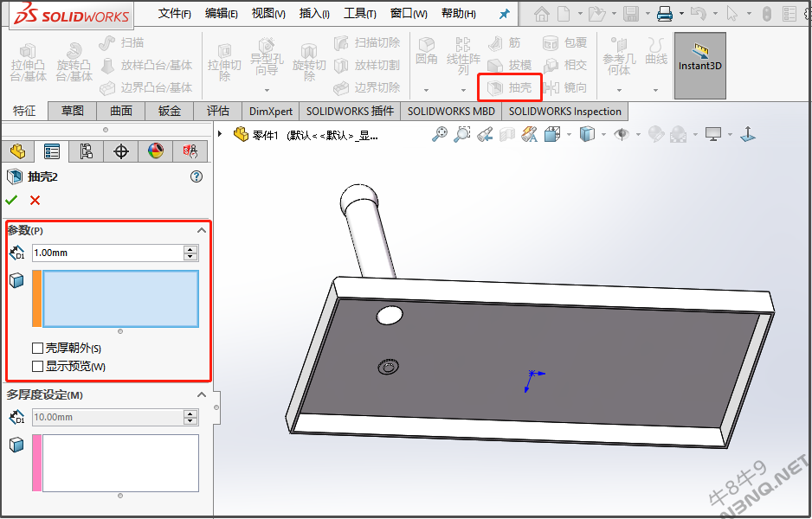The image size is (812, 519).
Task: Collapse the 多厚度设定(M) section
Action: click(202, 394)
